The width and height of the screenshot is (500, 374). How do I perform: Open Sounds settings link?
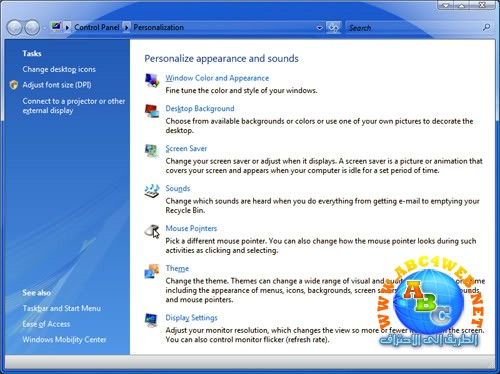tap(178, 188)
